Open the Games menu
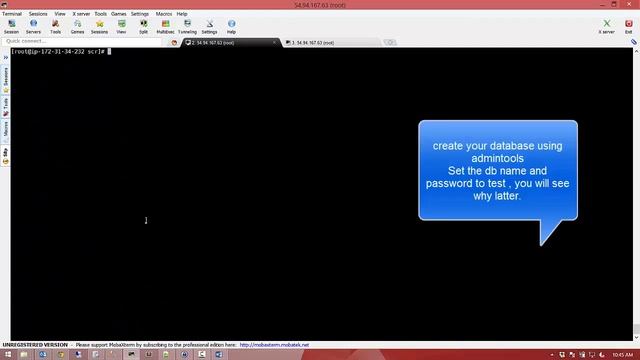The width and height of the screenshot is (640, 360). (119, 14)
